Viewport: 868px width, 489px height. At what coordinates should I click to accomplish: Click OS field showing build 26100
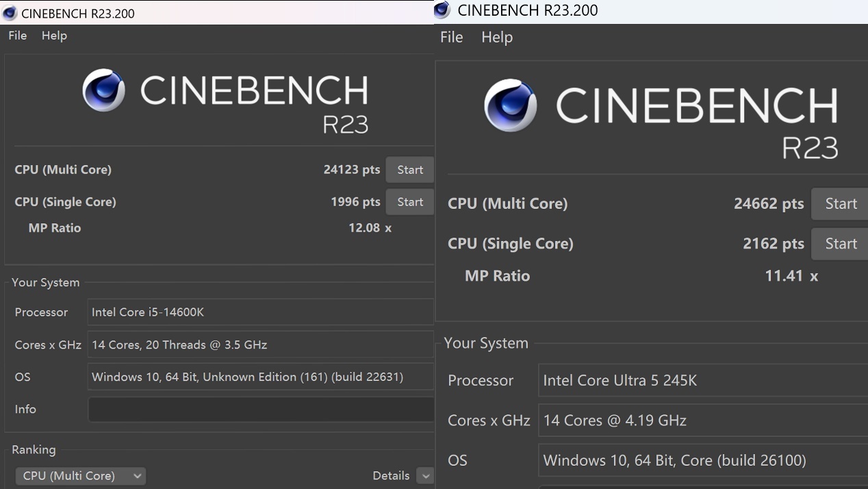(704, 460)
